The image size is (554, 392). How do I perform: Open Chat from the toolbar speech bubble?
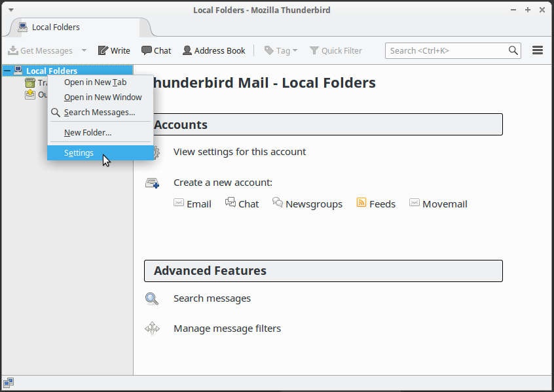[147, 50]
